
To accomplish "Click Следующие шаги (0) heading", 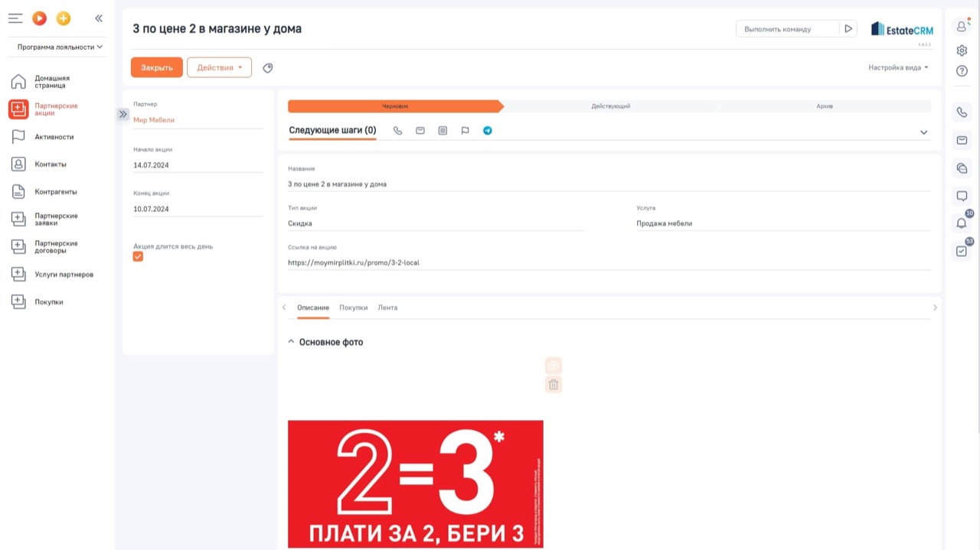I will tap(332, 130).
